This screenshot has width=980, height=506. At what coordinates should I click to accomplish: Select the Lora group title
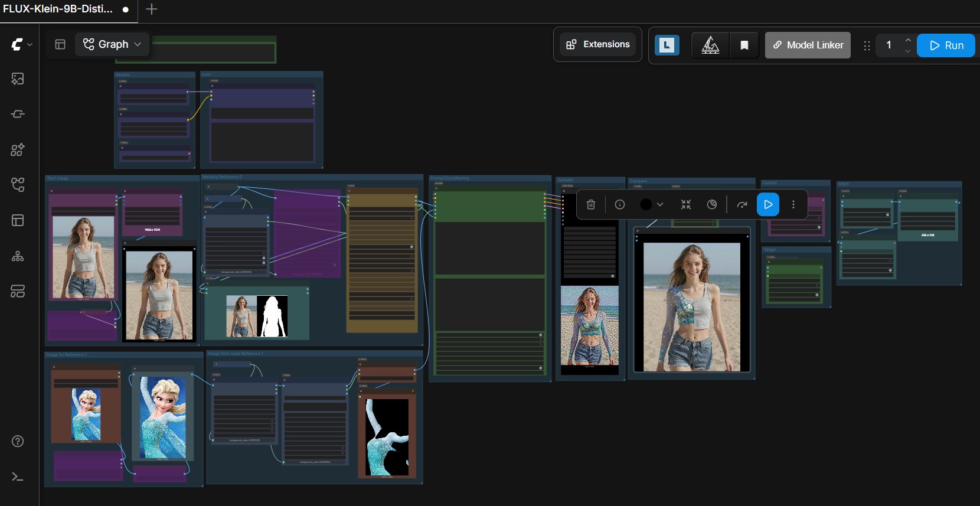coord(206,74)
